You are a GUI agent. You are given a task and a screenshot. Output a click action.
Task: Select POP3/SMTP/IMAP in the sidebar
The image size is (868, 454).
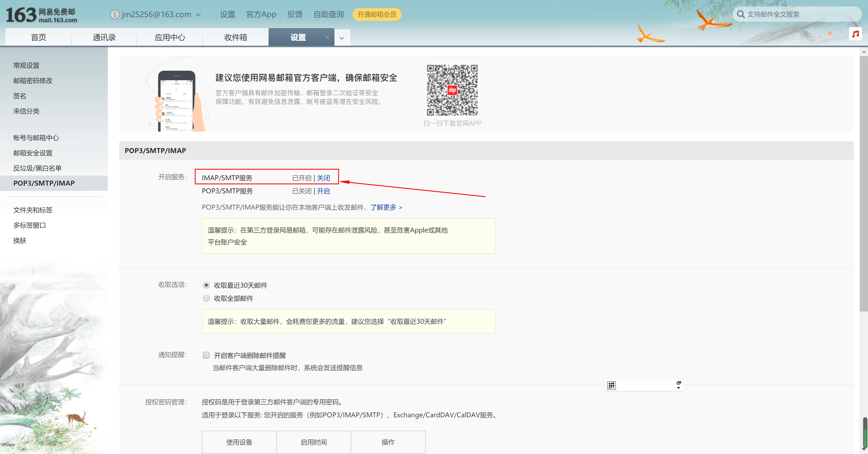(x=54, y=183)
